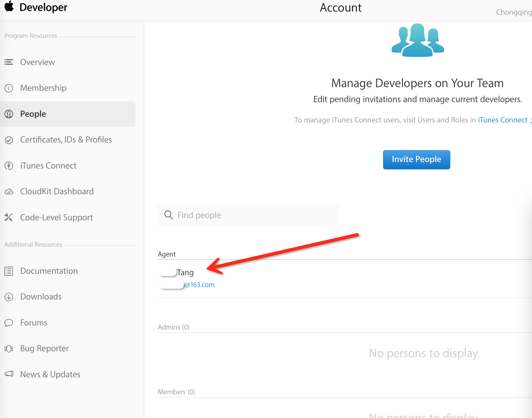Click the Certificates badge icon
This screenshot has height=418, width=532.
[x=9, y=140]
